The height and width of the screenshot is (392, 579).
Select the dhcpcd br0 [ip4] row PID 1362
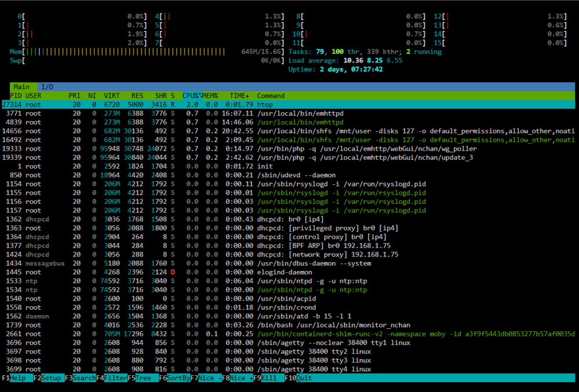pyautogui.click(x=288, y=219)
